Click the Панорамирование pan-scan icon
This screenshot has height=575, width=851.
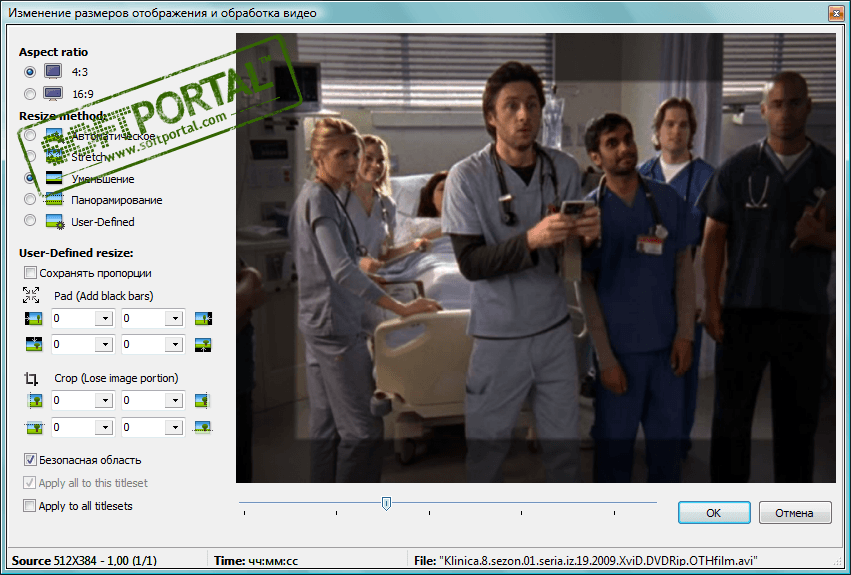(x=54, y=199)
